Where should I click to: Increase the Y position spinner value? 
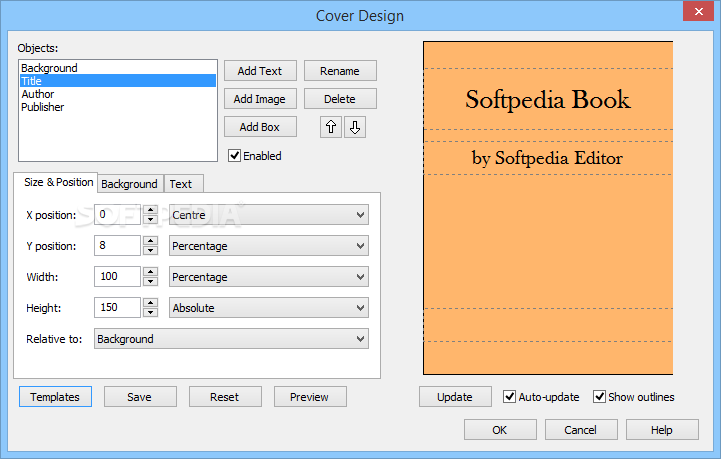[150, 241]
